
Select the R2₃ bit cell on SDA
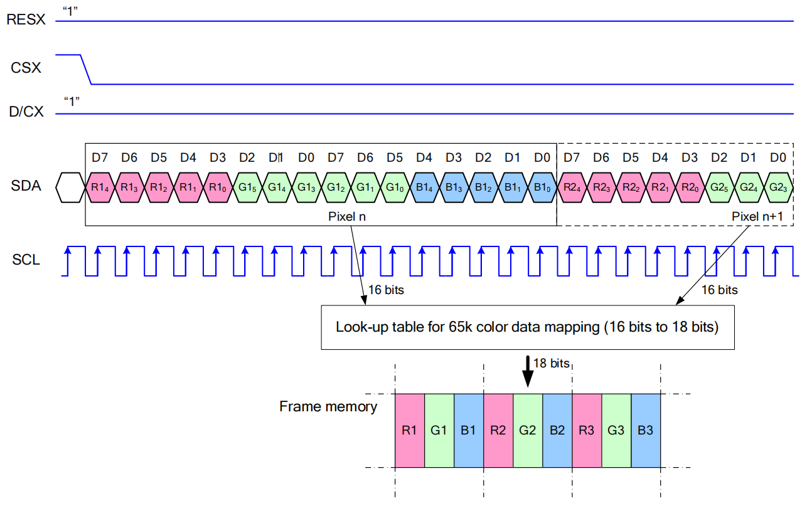601,187
